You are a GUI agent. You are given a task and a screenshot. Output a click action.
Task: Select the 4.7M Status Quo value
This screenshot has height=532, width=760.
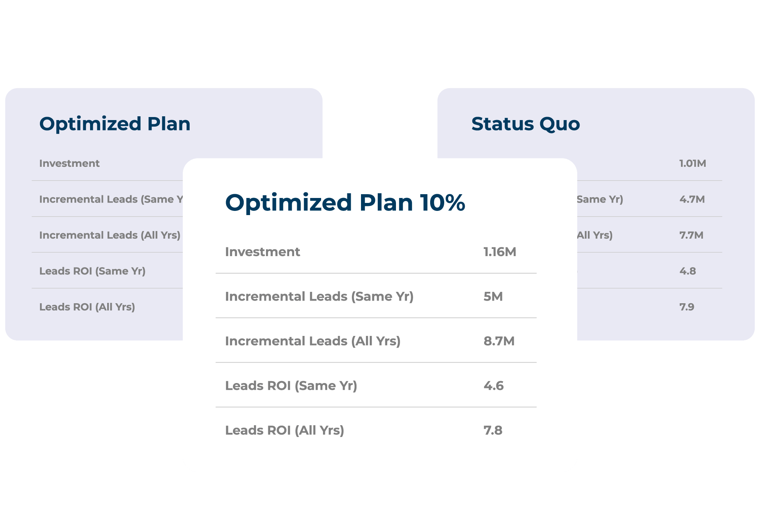(692, 199)
